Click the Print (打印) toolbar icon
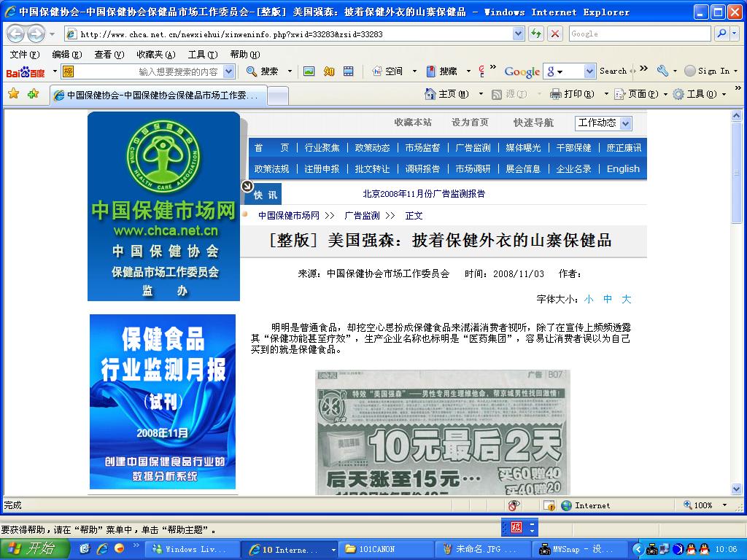 tap(556, 94)
